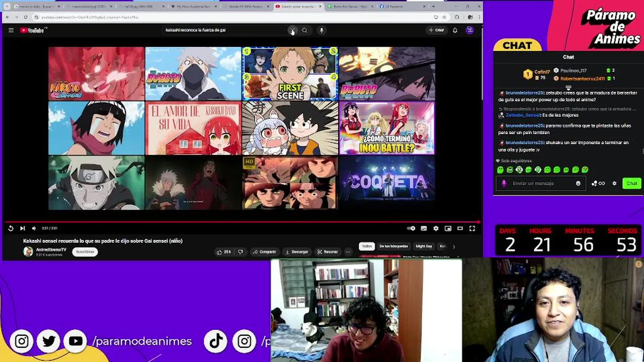Screen dimensions: 644x362
Task: Open the Boruto masked Kakashi thumbnail
Action: 193,74
